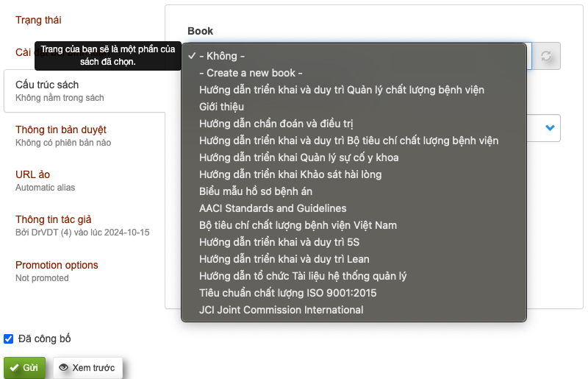This screenshot has height=379, width=588.
Task: Choose 'Tiêu chuẩn chất lượng ISO 9001:2015'
Action: point(288,293)
